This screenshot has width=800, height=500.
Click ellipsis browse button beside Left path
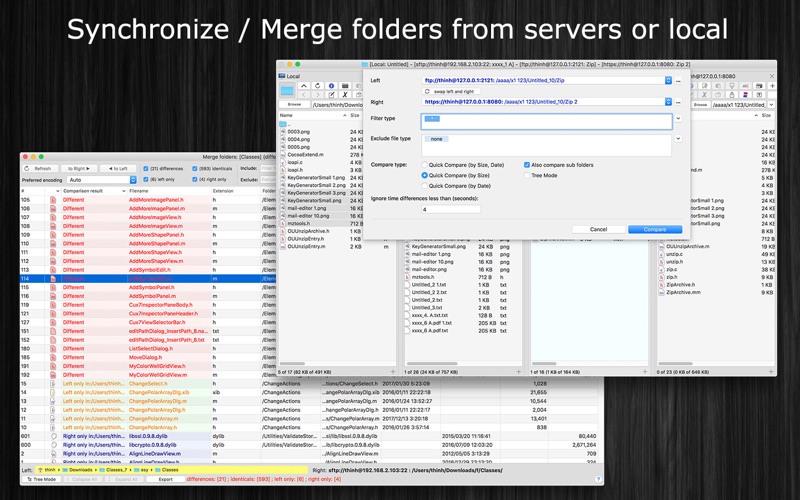(x=678, y=81)
